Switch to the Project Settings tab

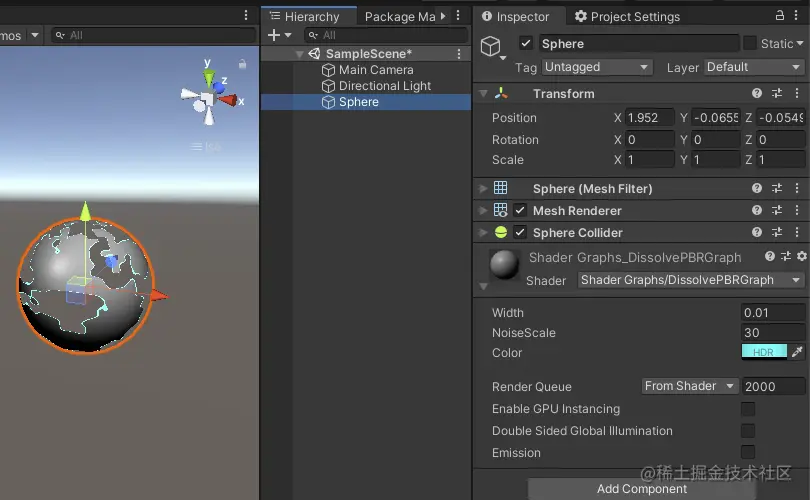point(628,17)
